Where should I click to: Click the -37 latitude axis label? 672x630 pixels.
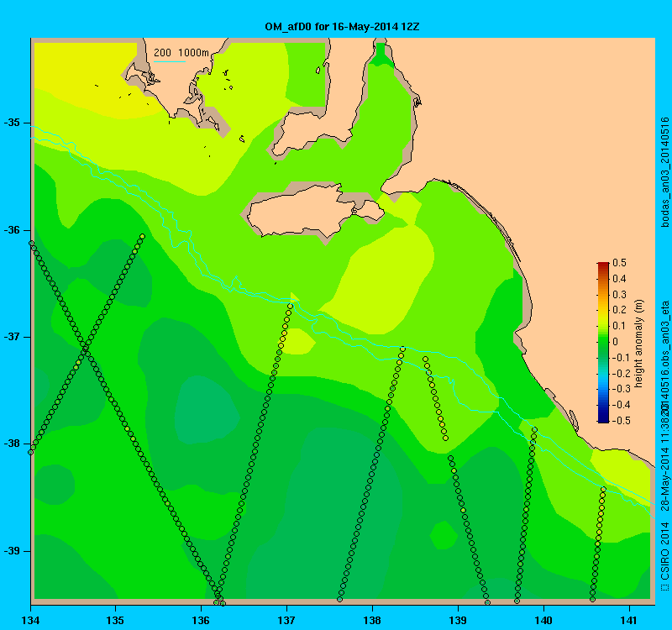click(x=12, y=337)
